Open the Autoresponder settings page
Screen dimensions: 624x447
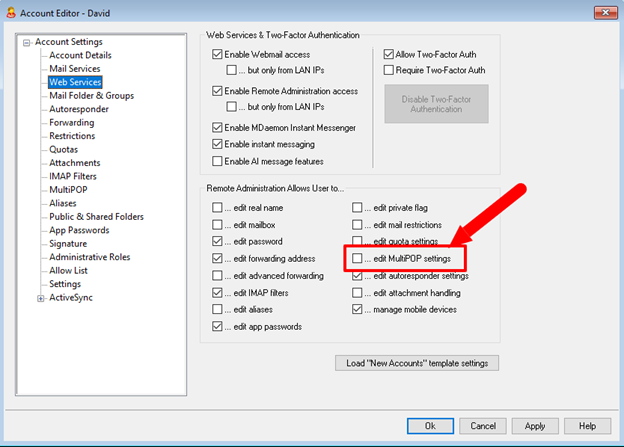tap(80, 109)
